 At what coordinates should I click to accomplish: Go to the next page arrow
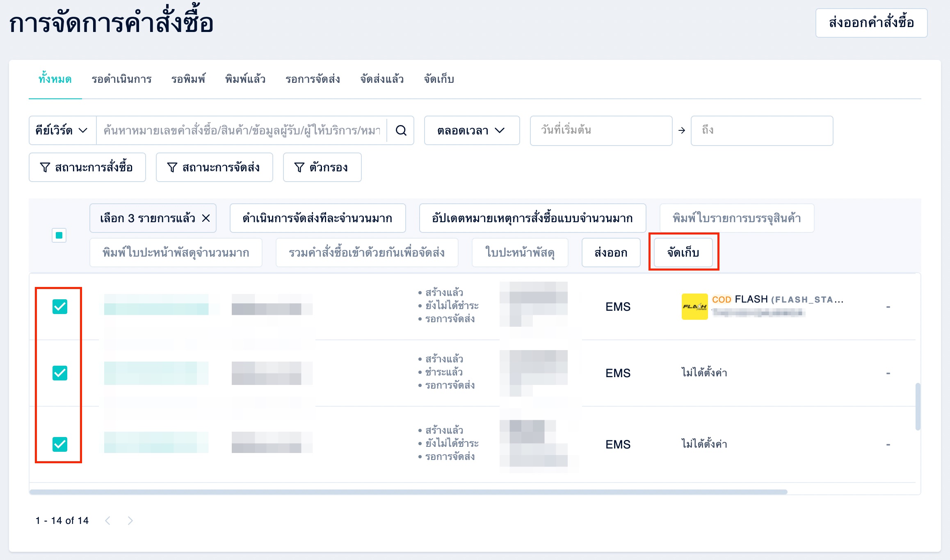click(130, 521)
